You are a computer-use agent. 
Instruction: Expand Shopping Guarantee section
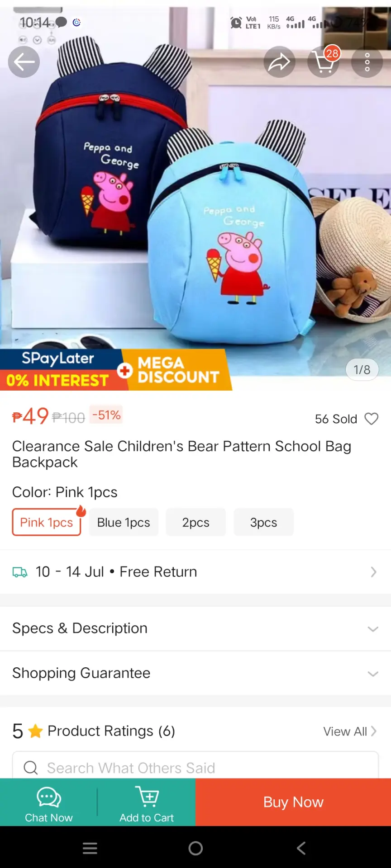click(x=195, y=673)
